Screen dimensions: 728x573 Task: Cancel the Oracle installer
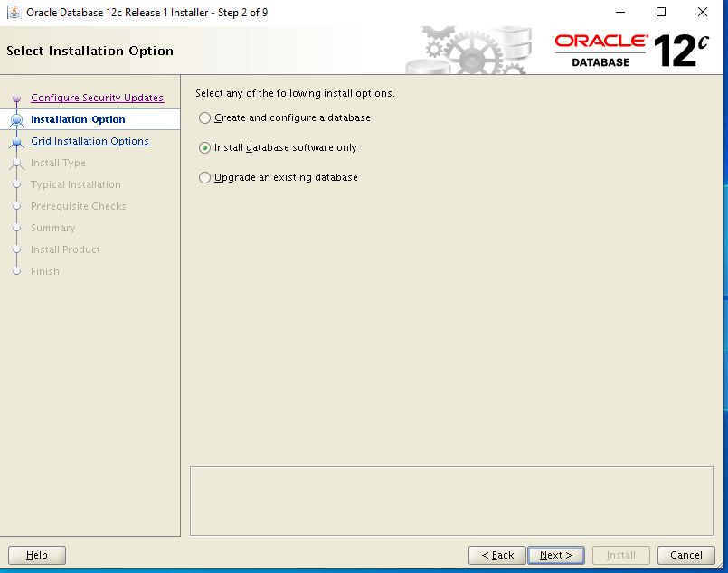[x=685, y=555]
